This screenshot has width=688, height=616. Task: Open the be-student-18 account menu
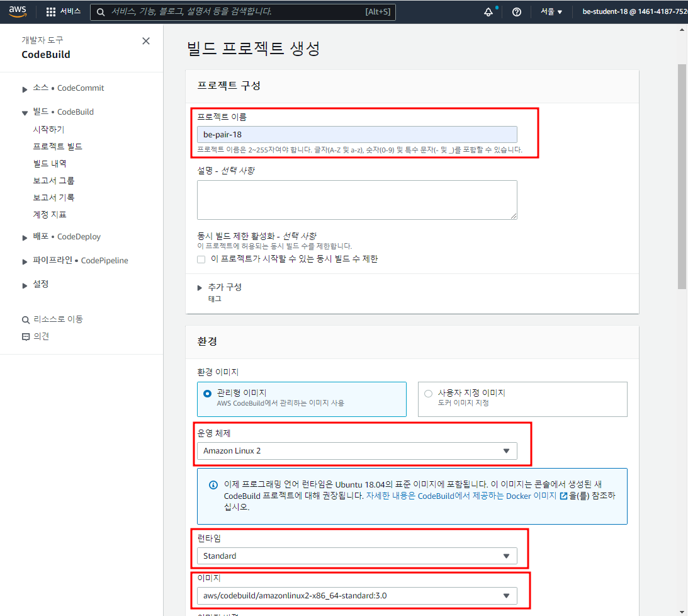click(634, 12)
